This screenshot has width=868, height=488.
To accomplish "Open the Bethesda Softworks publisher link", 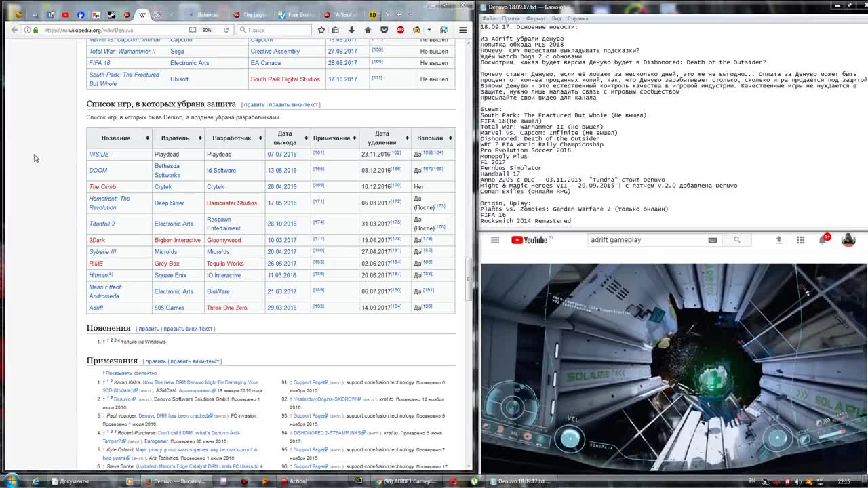I will pos(167,171).
